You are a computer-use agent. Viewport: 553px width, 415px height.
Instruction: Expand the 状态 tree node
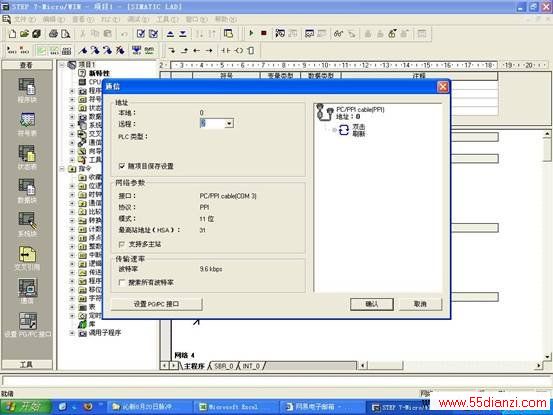pos(72,108)
